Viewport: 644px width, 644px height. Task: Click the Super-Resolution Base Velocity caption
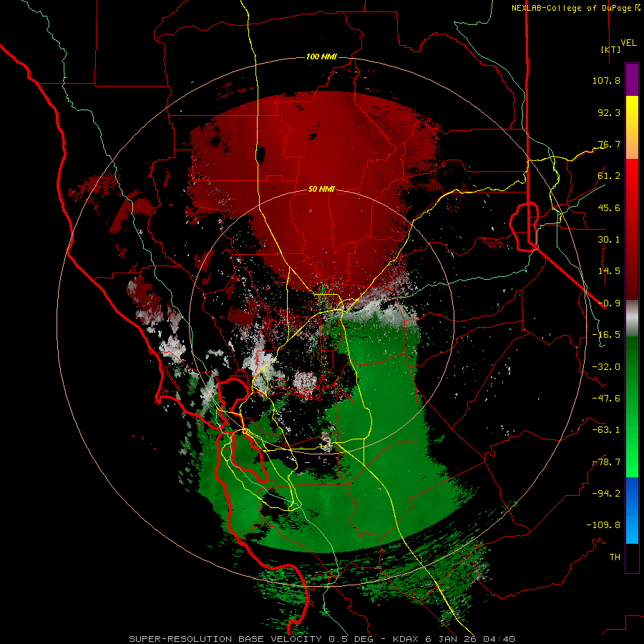pos(322,639)
